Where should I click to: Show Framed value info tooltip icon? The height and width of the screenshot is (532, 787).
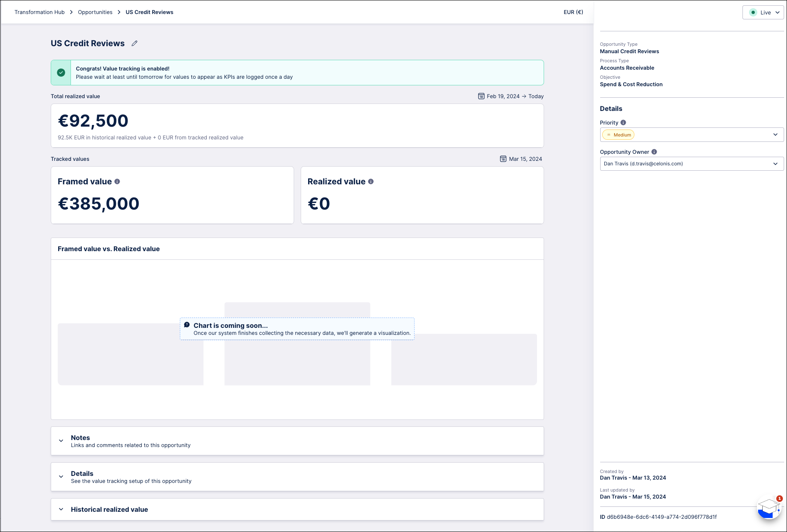[117, 181]
